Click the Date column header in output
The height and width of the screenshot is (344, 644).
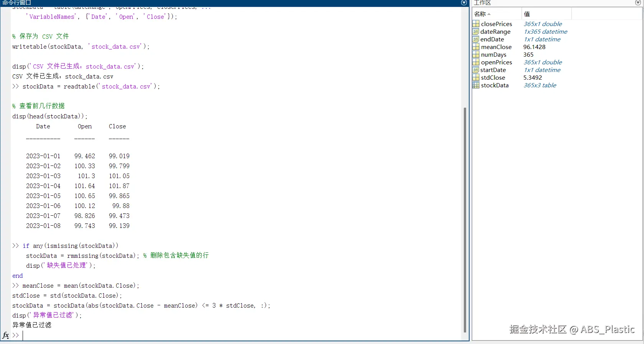(43, 126)
